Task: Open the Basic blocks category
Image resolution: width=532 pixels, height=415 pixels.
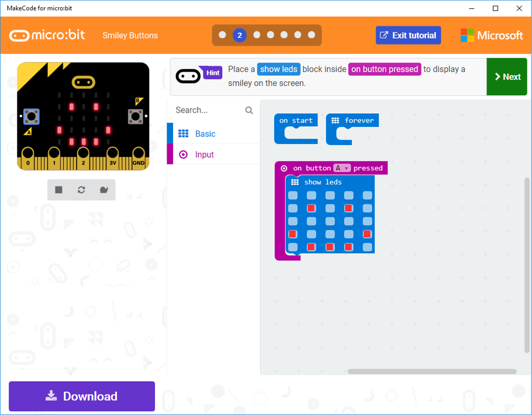Action: [x=214, y=134]
